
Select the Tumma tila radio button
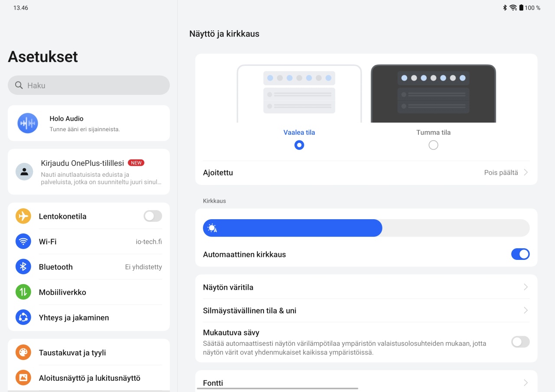(433, 145)
